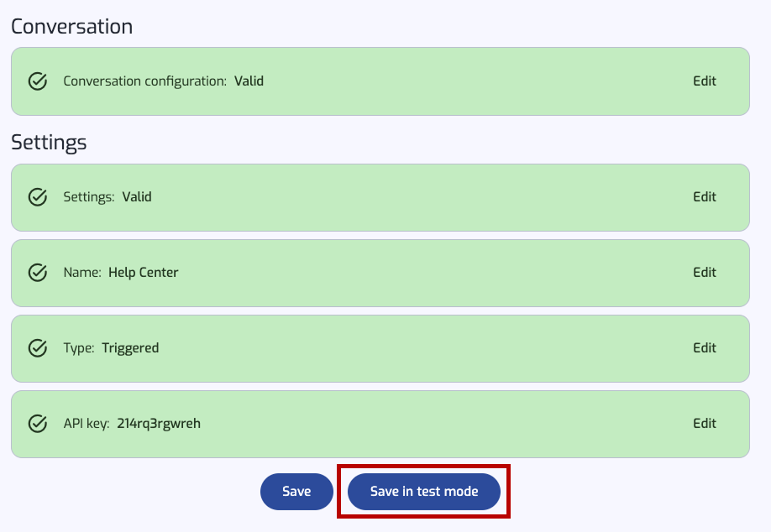Select the API key value 214rq3rgwreh
Image resolution: width=771 pixels, height=532 pixels.
click(x=159, y=424)
